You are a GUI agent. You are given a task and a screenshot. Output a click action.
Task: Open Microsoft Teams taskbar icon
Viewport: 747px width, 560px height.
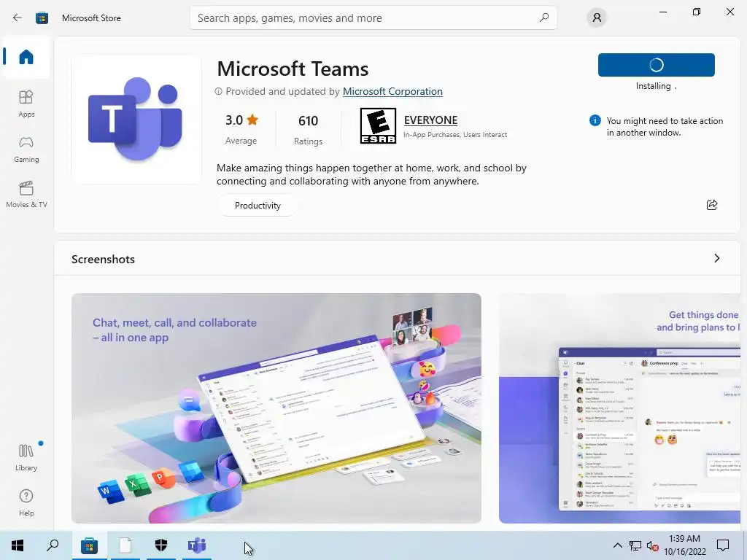tap(197, 545)
